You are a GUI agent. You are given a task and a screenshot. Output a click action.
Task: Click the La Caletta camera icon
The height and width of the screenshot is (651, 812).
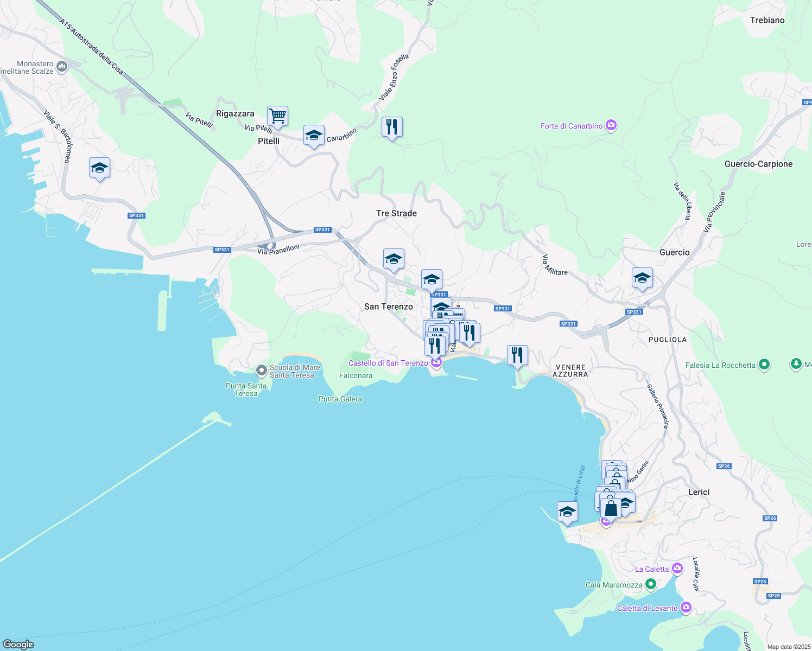[x=677, y=569]
